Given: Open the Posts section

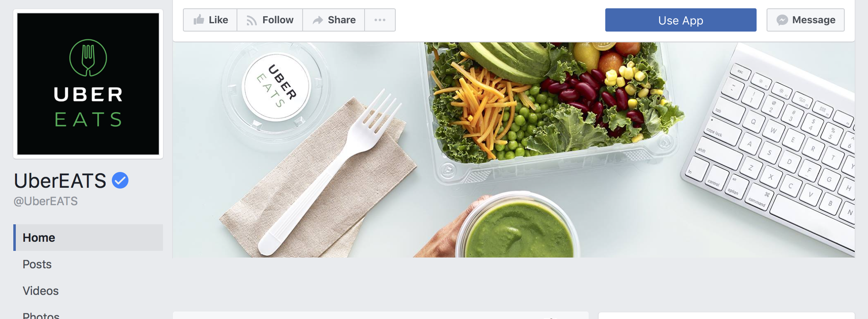Looking at the screenshot, I should (37, 264).
